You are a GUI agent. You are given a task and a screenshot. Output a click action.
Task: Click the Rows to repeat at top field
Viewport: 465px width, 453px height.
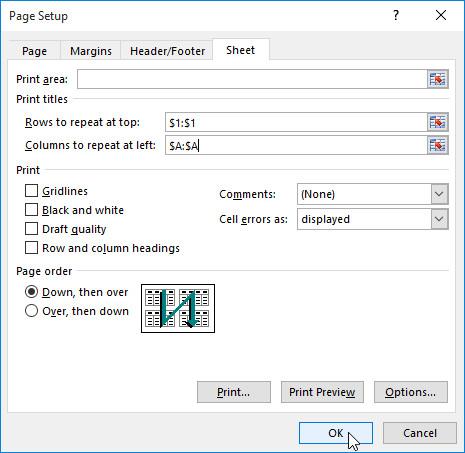(x=296, y=122)
